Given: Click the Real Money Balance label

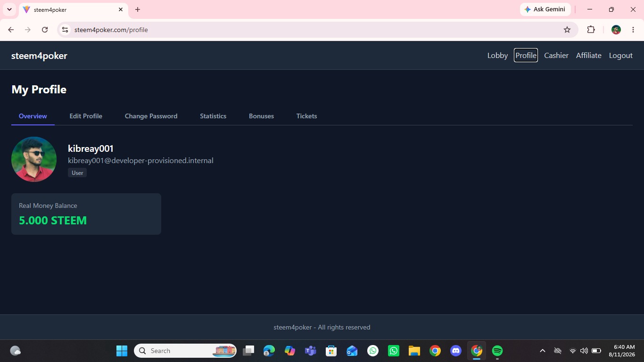Looking at the screenshot, I should coord(48,206).
